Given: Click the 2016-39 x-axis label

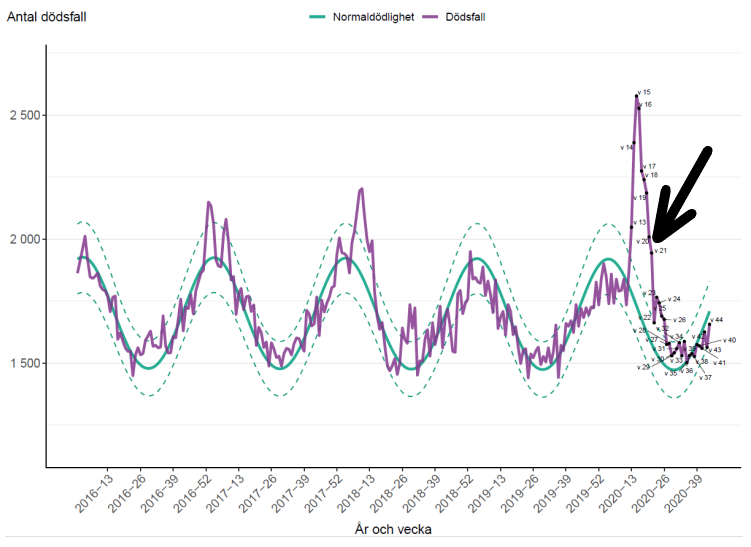Looking at the screenshot, I should point(159,493).
